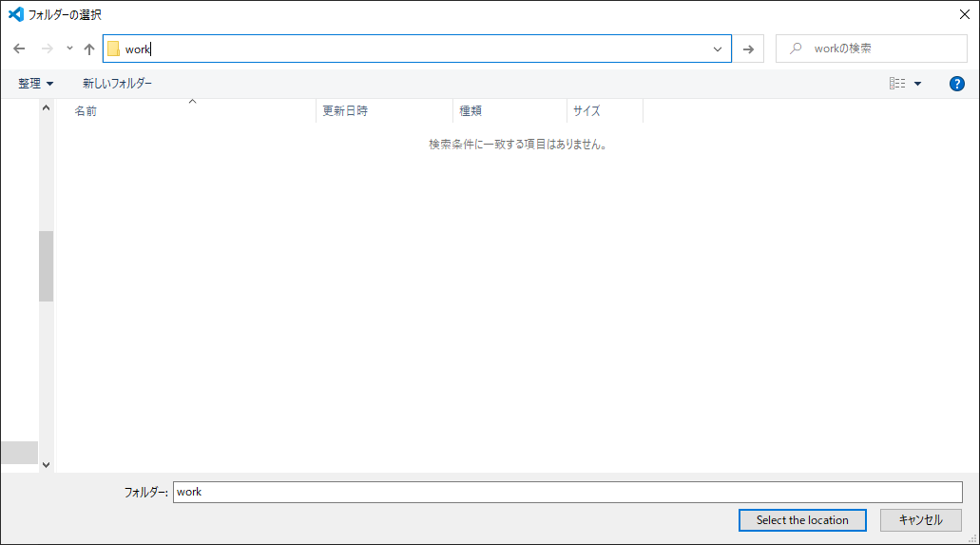Sort by the サイズ column header

tap(605, 110)
